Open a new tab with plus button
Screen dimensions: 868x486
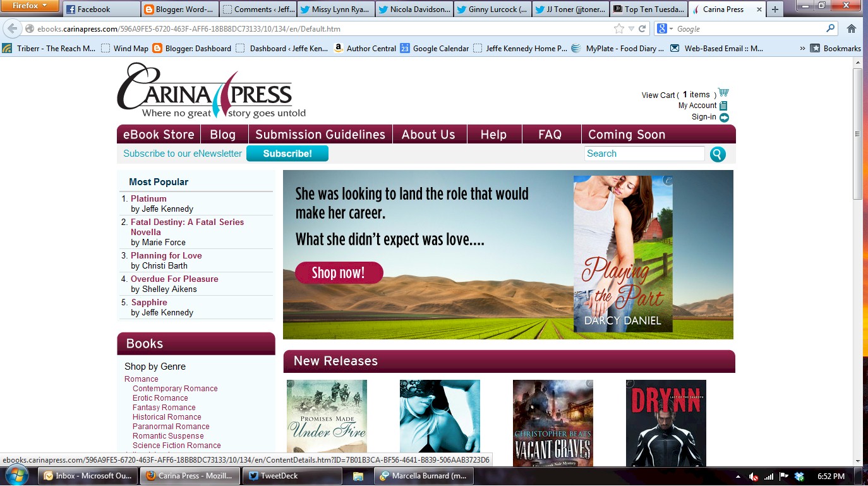click(x=775, y=9)
